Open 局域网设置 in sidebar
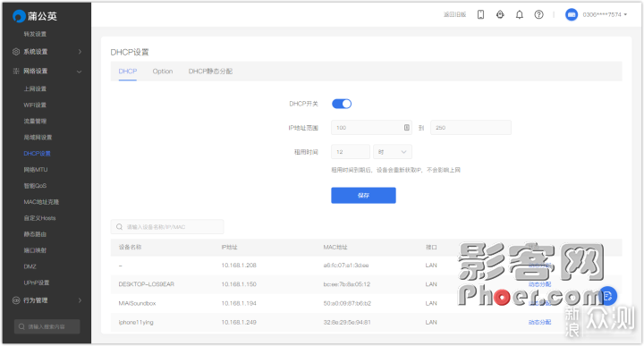644x346 pixels. [38, 138]
